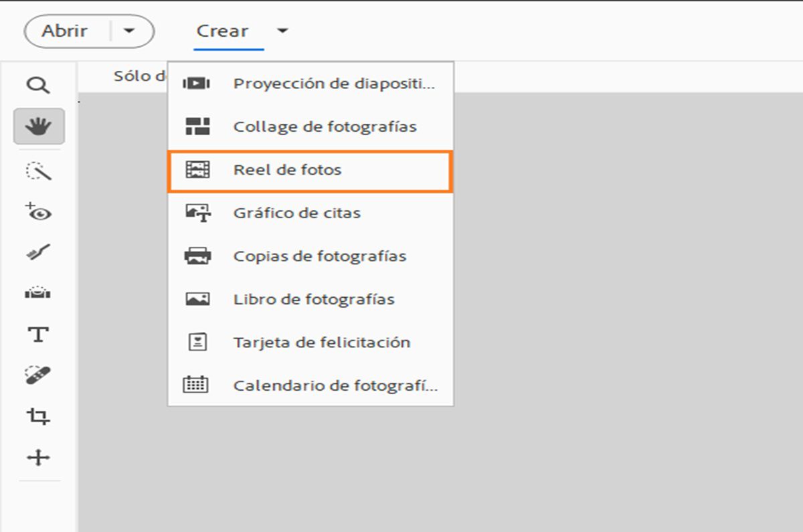Select the Red Eye removal tool

point(39,212)
